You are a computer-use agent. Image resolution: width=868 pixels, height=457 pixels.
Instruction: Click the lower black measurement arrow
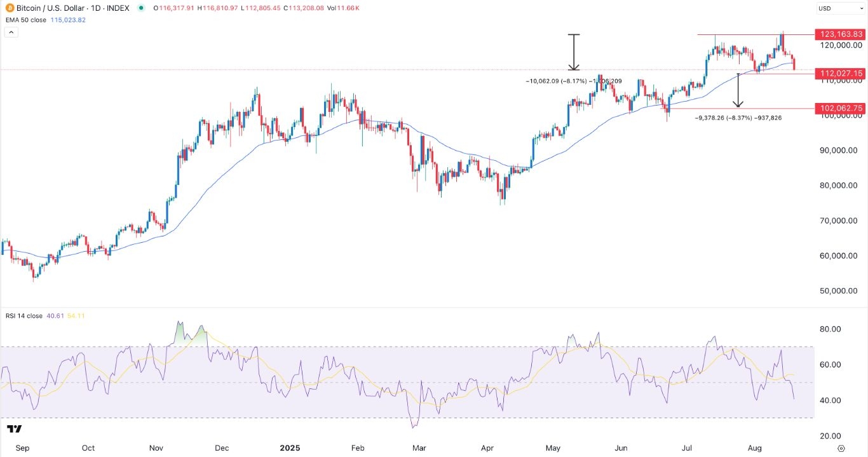point(738,90)
